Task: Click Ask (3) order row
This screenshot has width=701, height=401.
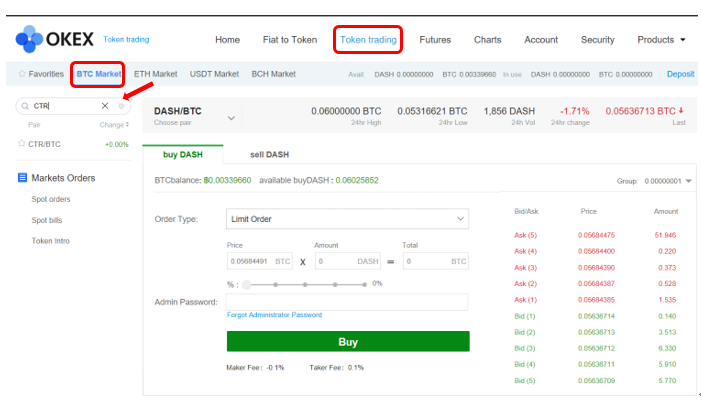Action: (595, 268)
